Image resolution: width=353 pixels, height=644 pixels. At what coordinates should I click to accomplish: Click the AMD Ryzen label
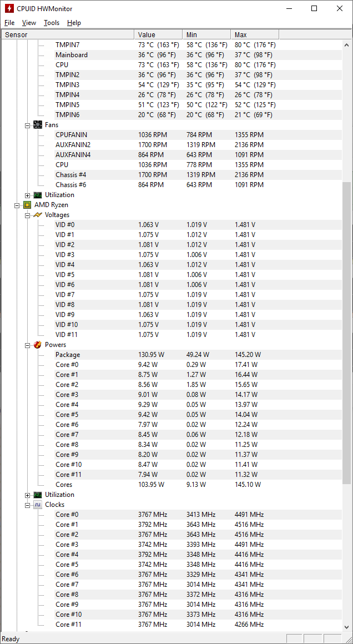51,204
